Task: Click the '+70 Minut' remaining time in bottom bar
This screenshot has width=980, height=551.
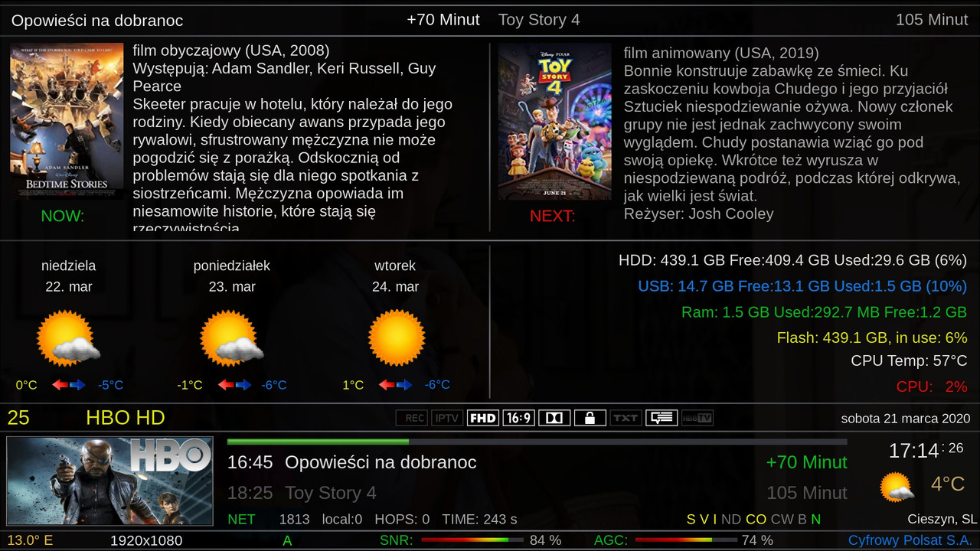Action: click(x=806, y=462)
